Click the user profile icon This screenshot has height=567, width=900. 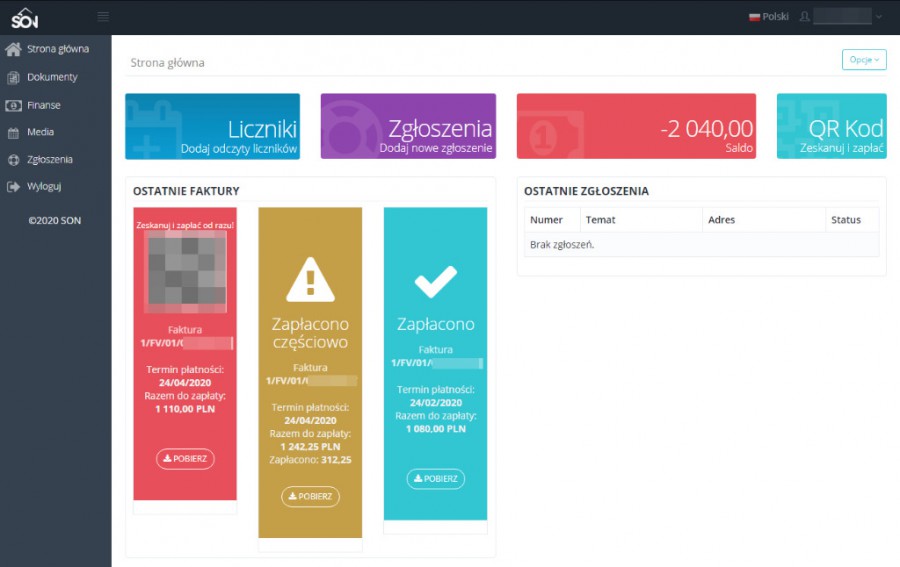(x=805, y=17)
